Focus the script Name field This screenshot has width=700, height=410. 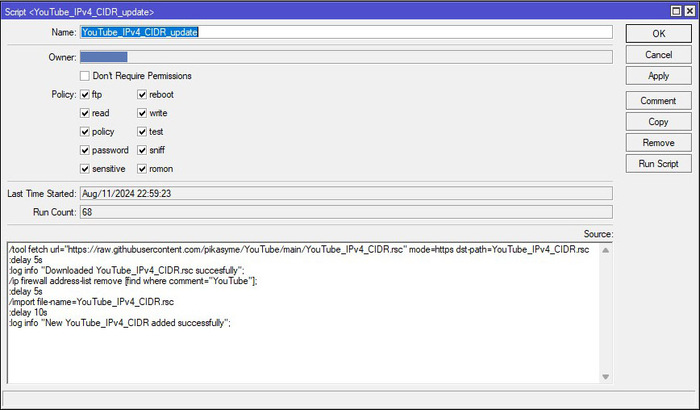click(x=346, y=32)
